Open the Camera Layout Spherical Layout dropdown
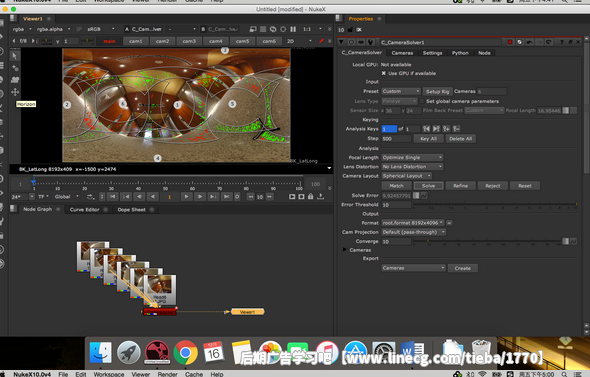This screenshot has height=377, width=590. 407,176
